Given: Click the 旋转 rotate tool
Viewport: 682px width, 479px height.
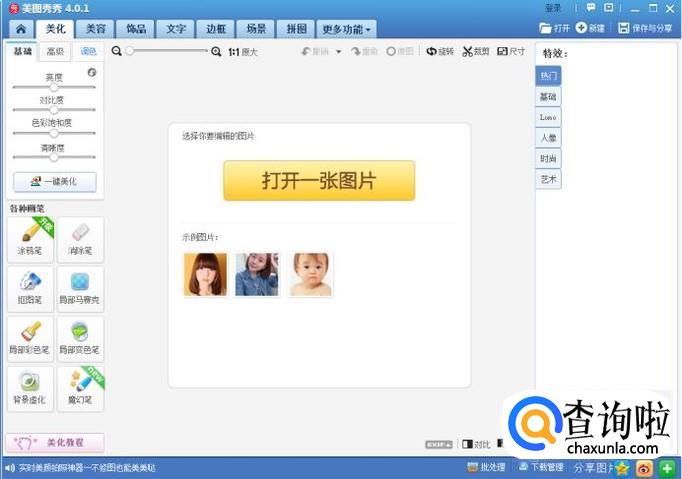Looking at the screenshot, I should point(440,51).
